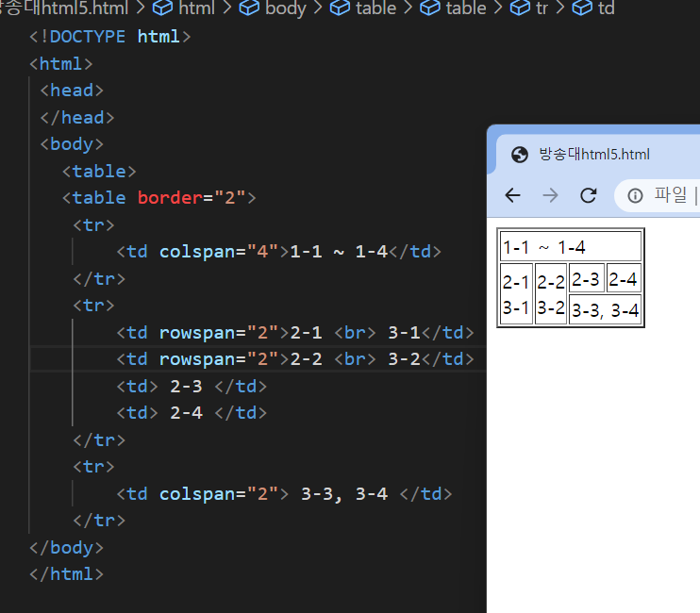Click the closing </body> tag line
This screenshot has width=700, height=613.
(x=67, y=547)
